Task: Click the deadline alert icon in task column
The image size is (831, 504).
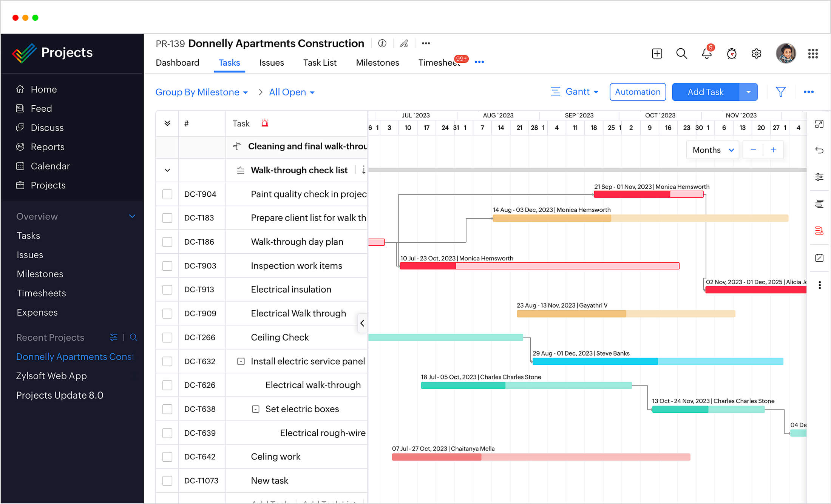Action: 266,123
